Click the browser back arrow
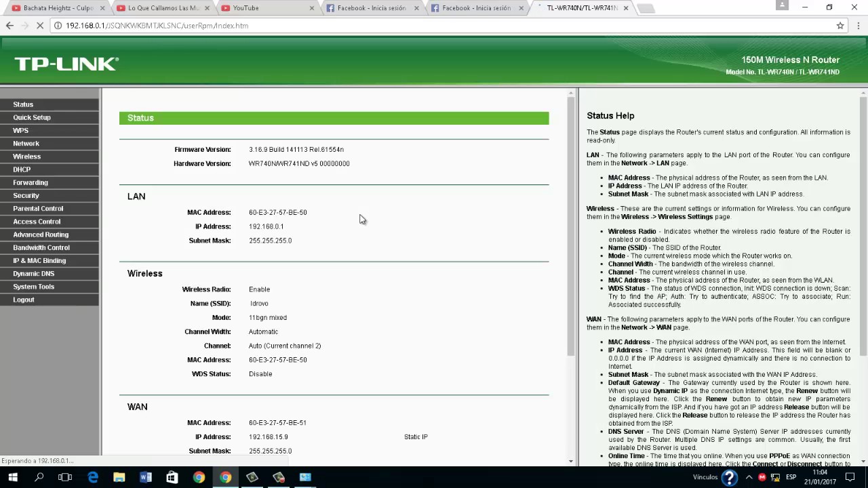The height and width of the screenshot is (488, 868). 9,26
